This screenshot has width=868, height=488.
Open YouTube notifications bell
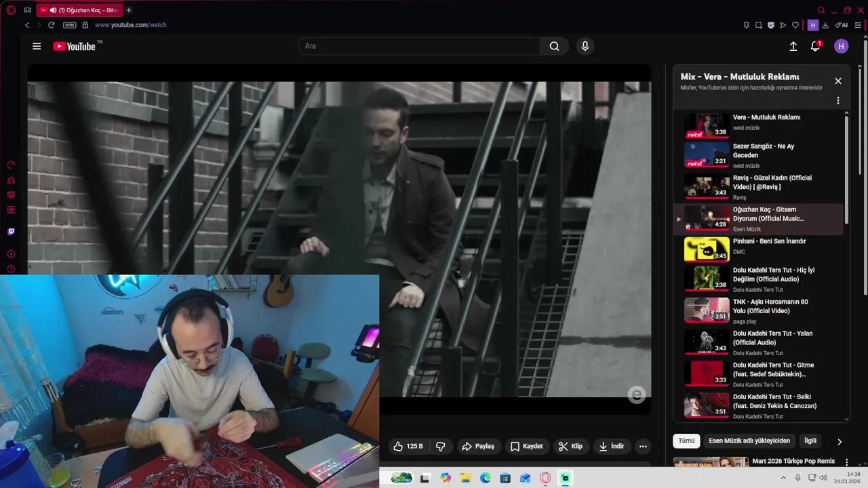point(815,46)
